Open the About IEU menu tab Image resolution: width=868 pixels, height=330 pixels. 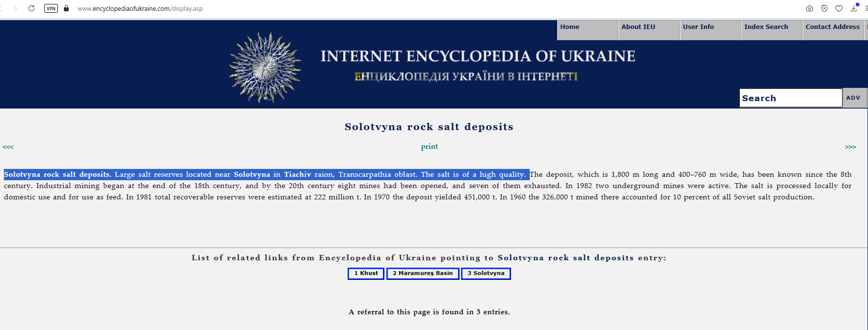pos(649,30)
